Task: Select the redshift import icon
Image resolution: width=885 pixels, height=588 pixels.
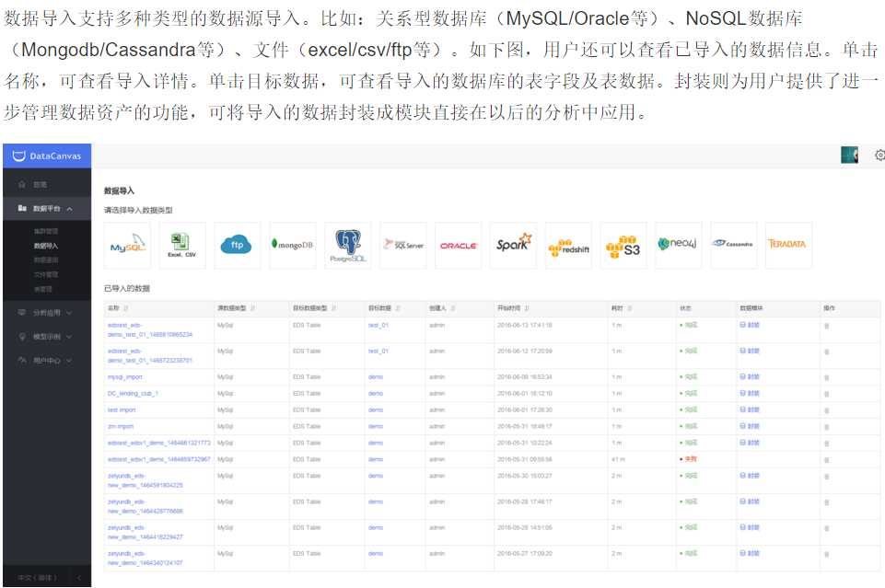Action: [568, 246]
